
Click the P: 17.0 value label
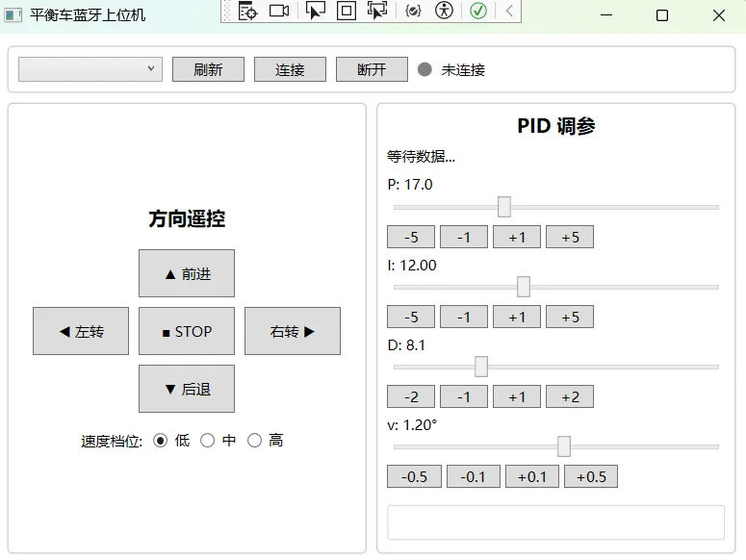click(x=410, y=185)
